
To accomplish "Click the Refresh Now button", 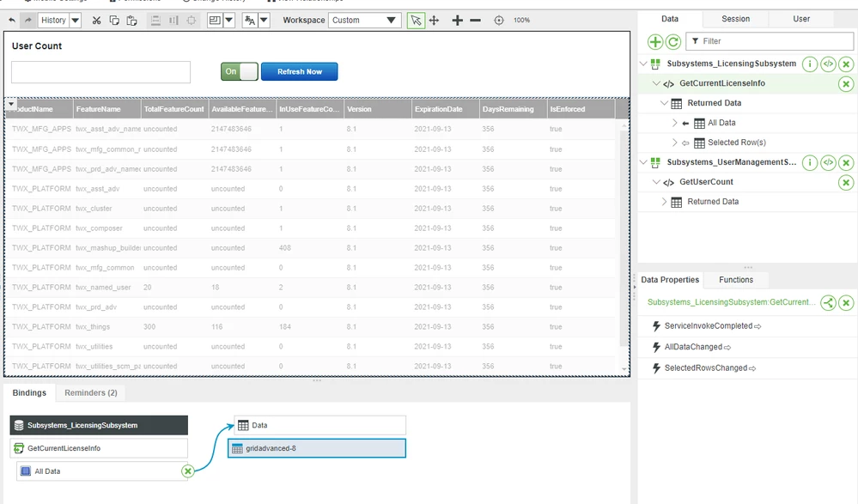I will click(x=300, y=71).
